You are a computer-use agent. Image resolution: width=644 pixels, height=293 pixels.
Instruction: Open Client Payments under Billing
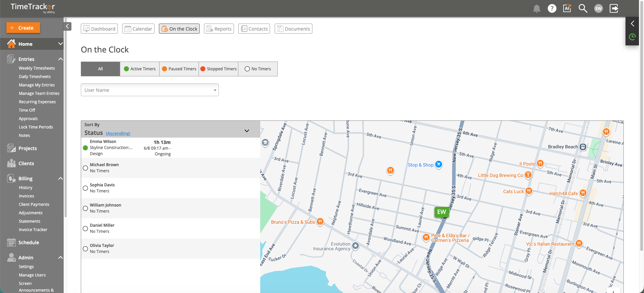(34, 204)
